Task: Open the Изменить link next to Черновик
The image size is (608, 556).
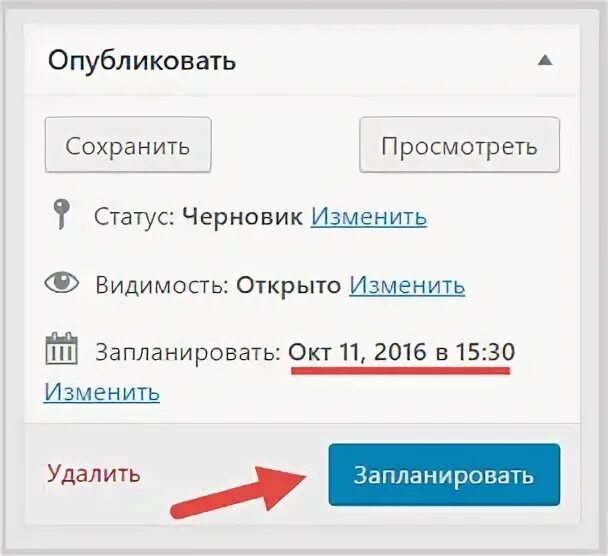Action: pos(369,216)
